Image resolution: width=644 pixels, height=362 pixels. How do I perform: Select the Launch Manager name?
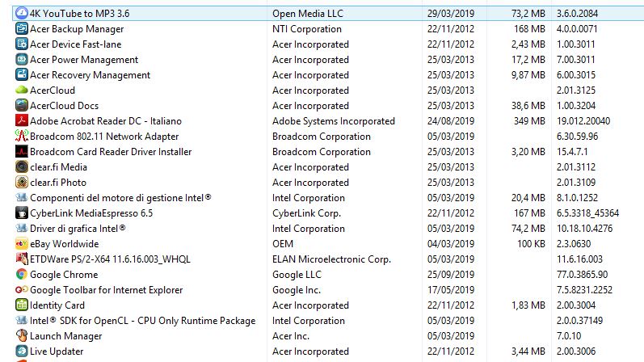coord(65,335)
